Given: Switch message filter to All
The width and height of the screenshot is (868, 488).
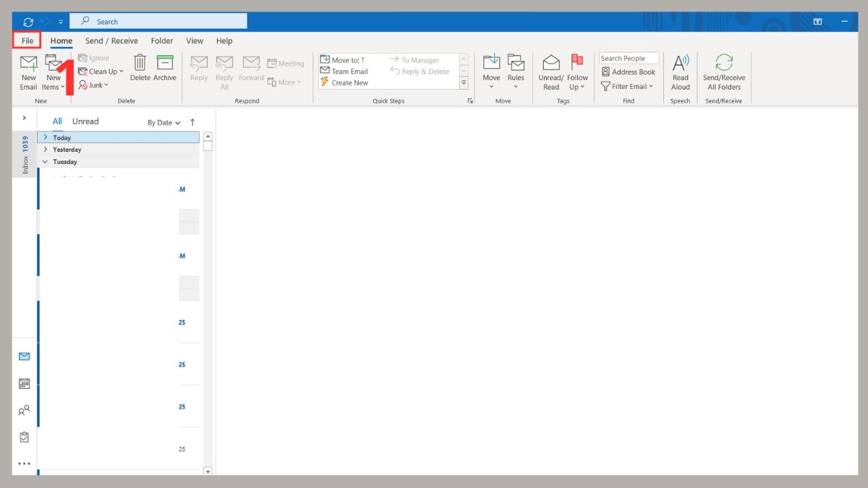Looking at the screenshot, I should pos(56,121).
